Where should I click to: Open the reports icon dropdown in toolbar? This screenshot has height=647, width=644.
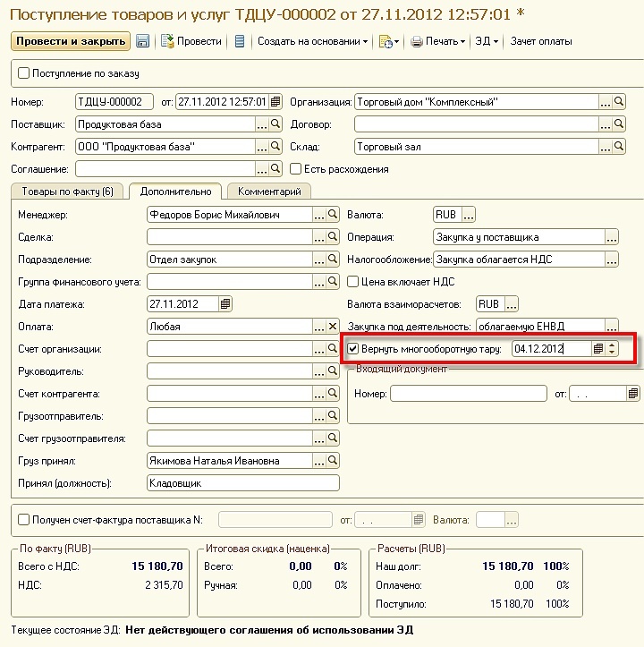tap(389, 41)
